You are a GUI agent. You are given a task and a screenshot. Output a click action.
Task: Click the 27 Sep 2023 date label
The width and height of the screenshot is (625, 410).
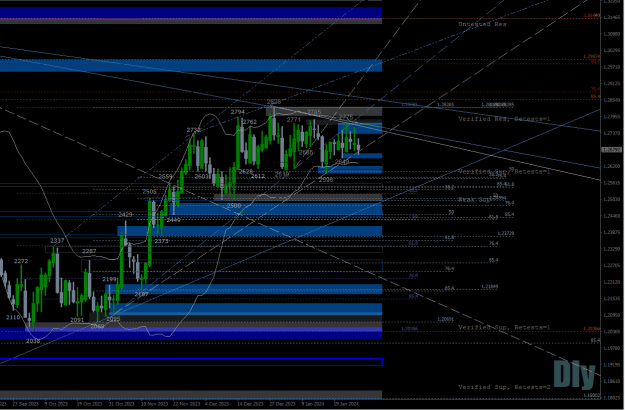[26, 404]
